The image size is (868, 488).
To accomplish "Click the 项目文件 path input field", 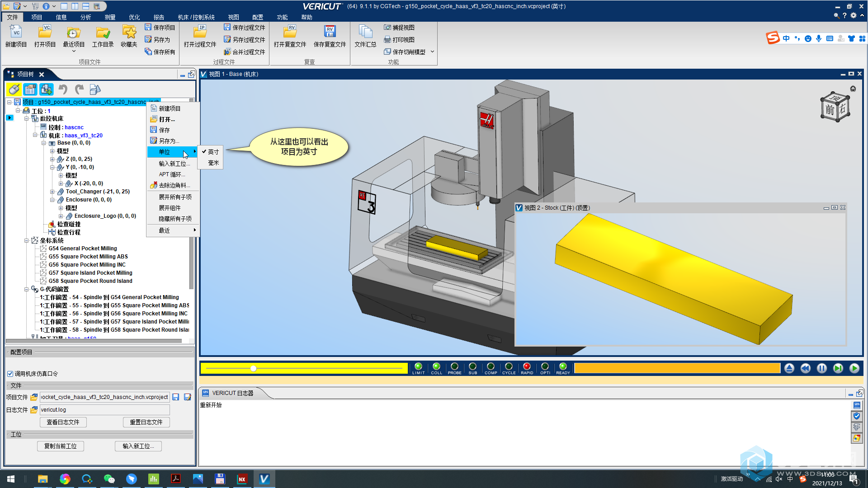I will click(x=104, y=397).
